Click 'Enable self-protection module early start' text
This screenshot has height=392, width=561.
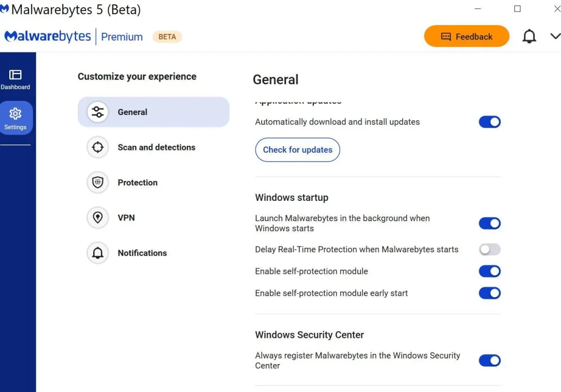[331, 293]
